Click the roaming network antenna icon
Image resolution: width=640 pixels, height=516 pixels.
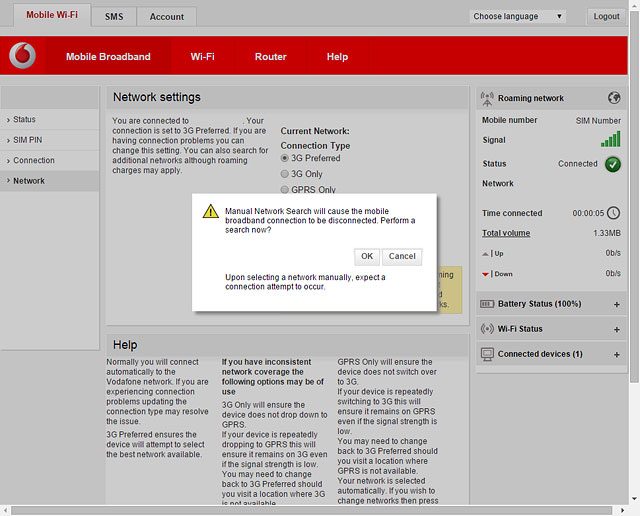point(487,98)
